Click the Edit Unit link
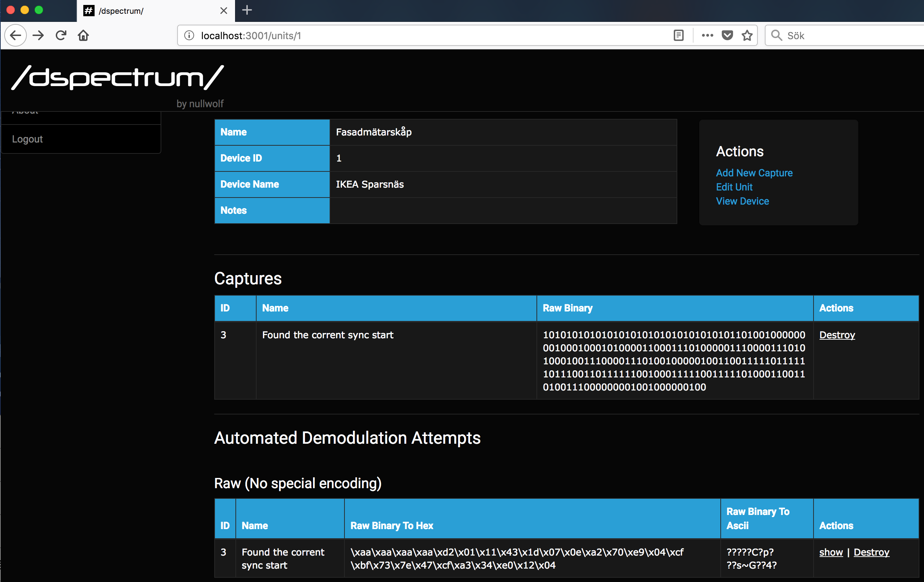Image resolution: width=924 pixels, height=582 pixels. click(734, 187)
